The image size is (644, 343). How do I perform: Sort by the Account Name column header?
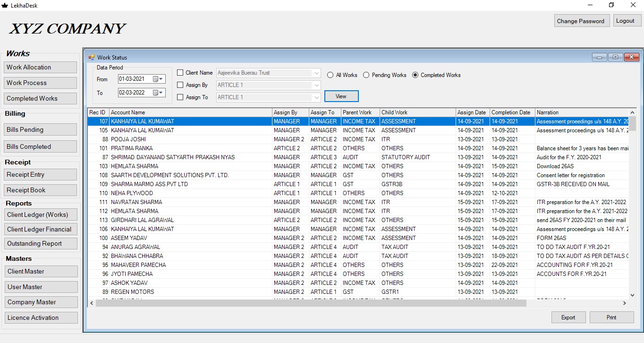click(x=191, y=112)
